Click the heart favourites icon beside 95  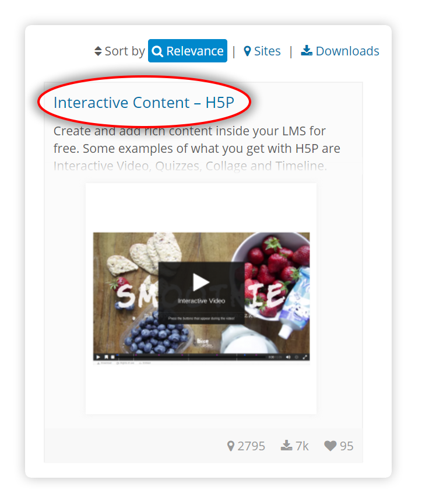pos(330,446)
